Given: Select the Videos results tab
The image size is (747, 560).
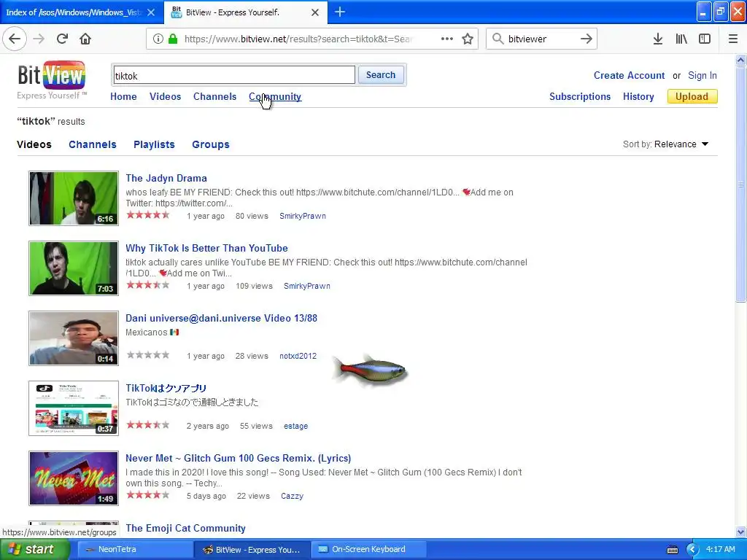Looking at the screenshot, I should click(34, 144).
